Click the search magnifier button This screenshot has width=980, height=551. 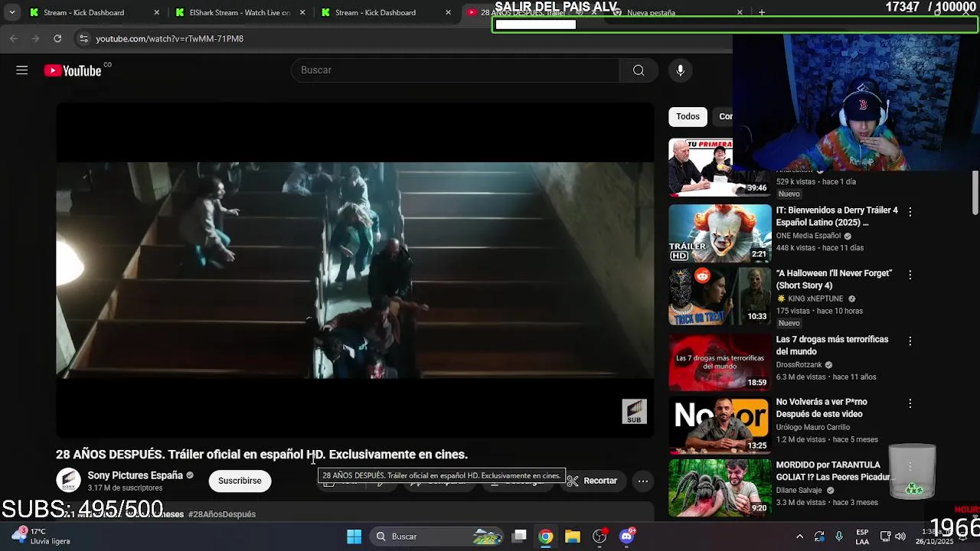click(639, 70)
